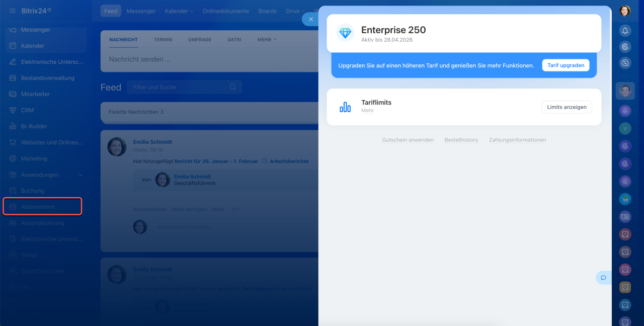Open the Gutschein anwenden link
Image resolution: width=644 pixels, height=326 pixels.
point(408,140)
